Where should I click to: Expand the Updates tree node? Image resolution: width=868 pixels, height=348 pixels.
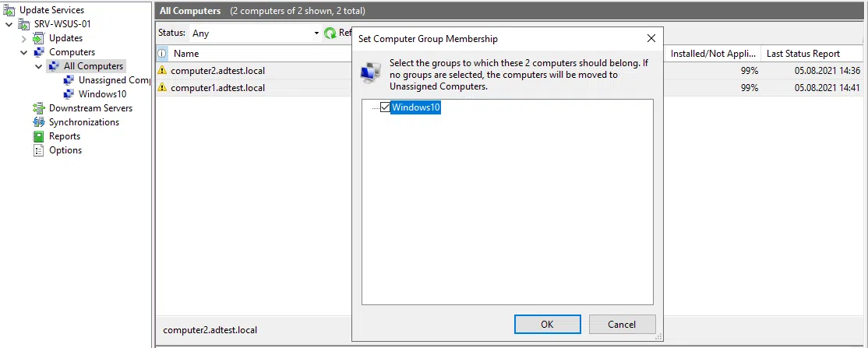click(24, 38)
